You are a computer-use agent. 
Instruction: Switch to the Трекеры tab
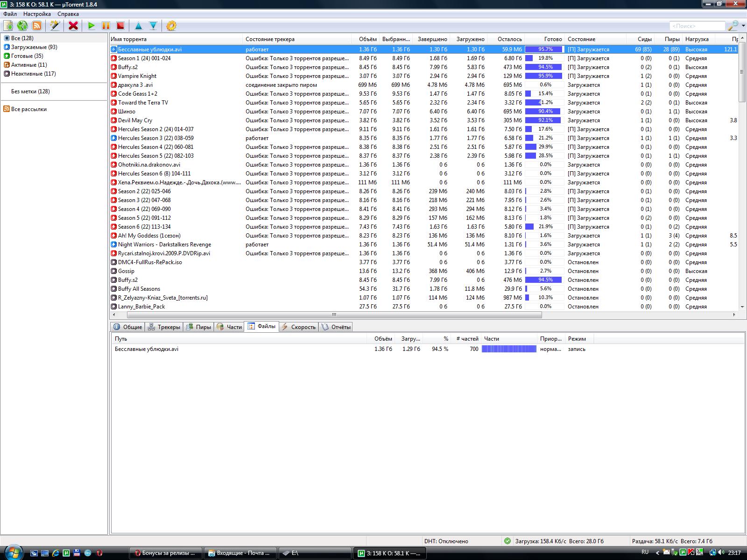click(x=164, y=327)
